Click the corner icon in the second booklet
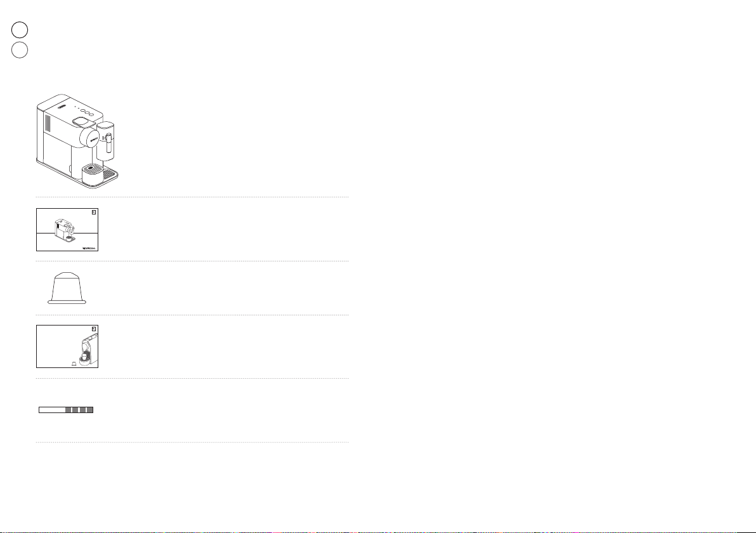 (94, 329)
